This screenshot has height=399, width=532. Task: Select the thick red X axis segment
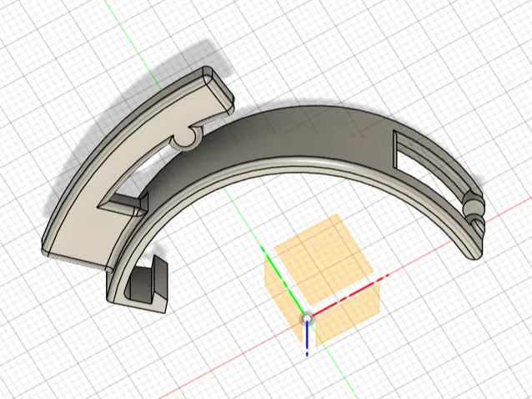click(x=349, y=296)
